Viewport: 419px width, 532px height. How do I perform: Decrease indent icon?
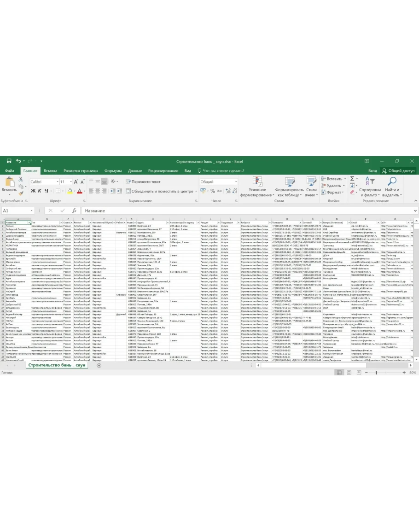[x=113, y=191]
